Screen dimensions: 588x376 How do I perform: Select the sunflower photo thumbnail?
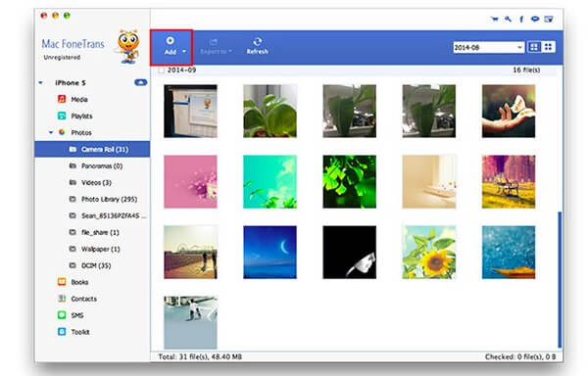pyautogui.click(x=429, y=252)
